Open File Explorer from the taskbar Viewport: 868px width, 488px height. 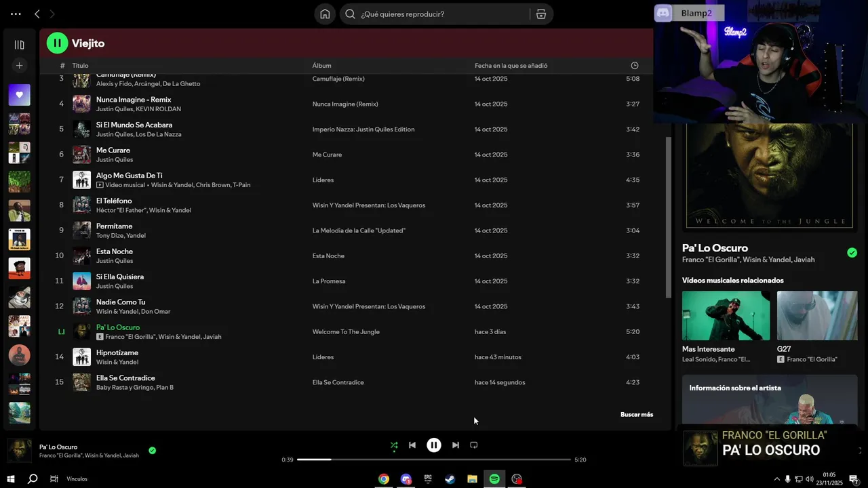[472, 479]
